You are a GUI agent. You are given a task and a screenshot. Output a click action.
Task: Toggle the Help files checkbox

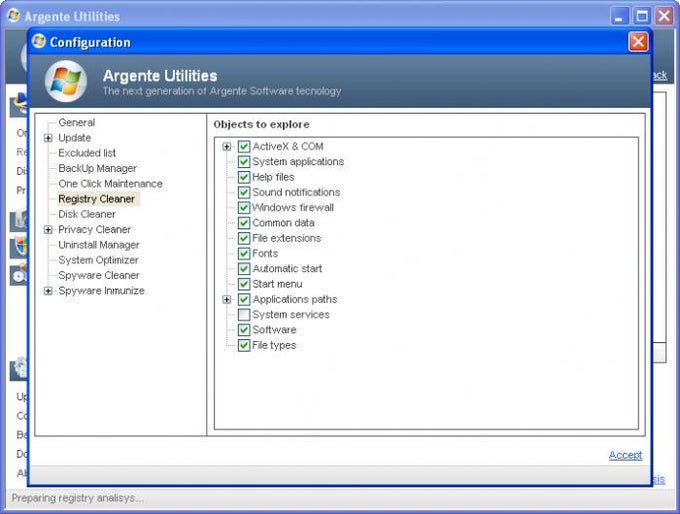[x=244, y=177]
